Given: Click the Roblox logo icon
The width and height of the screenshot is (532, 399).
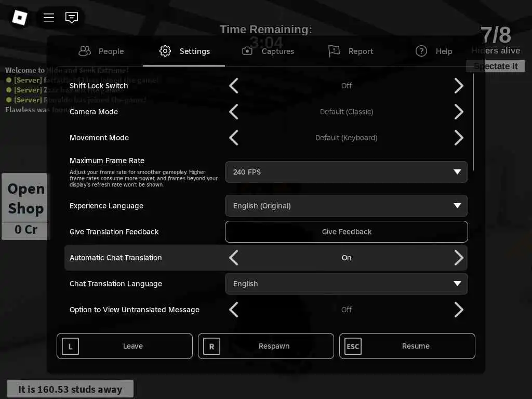Looking at the screenshot, I should (x=19, y=17).
